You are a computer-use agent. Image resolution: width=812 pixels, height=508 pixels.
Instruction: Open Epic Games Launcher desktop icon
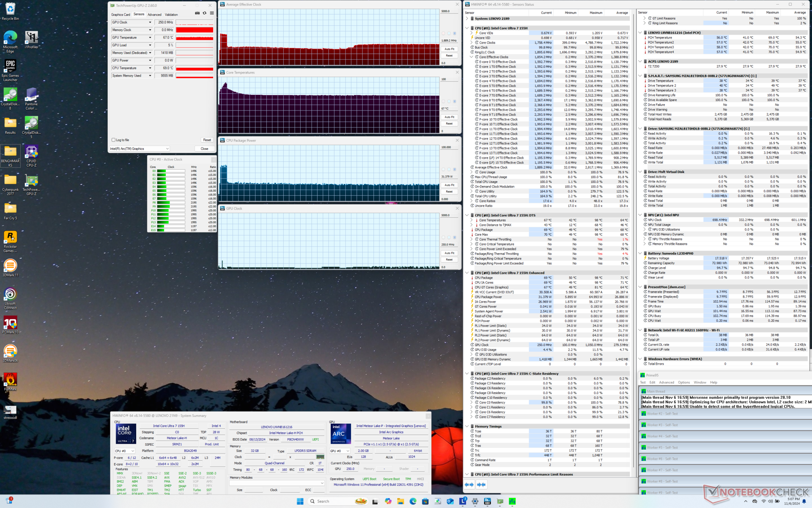(x=10, y=70)
